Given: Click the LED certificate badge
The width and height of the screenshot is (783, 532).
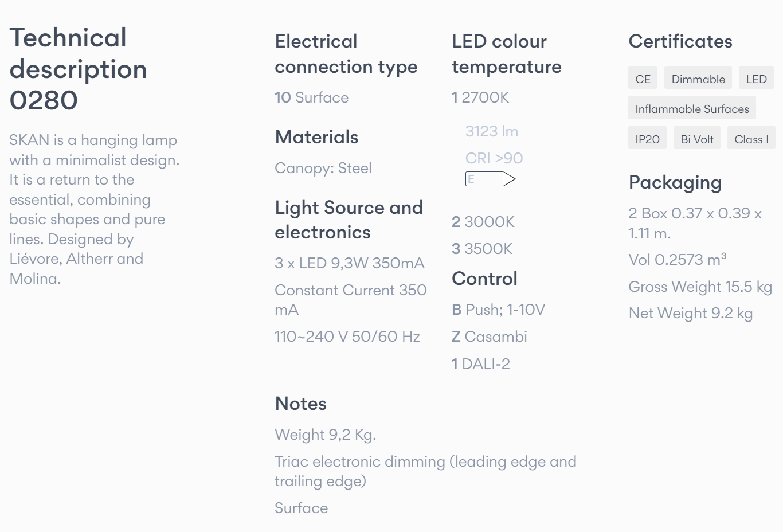Looking at the screenshot, I should (x=755, y=79).
